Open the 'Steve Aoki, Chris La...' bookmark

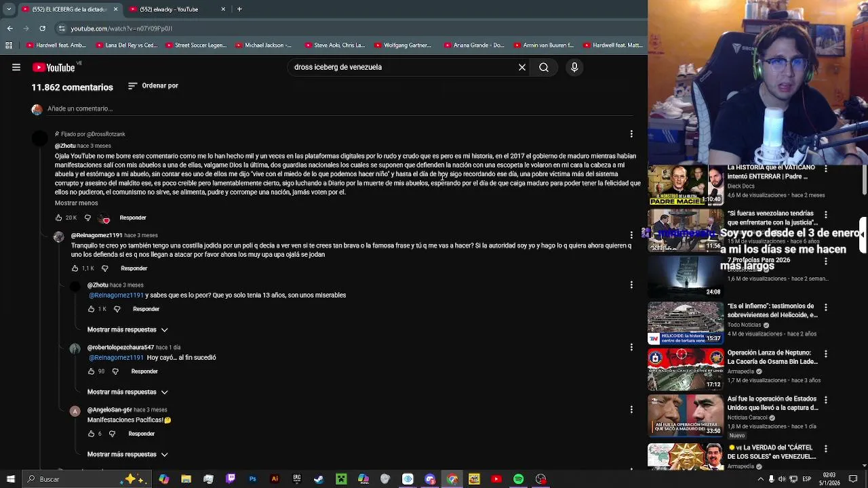(335, 45)
